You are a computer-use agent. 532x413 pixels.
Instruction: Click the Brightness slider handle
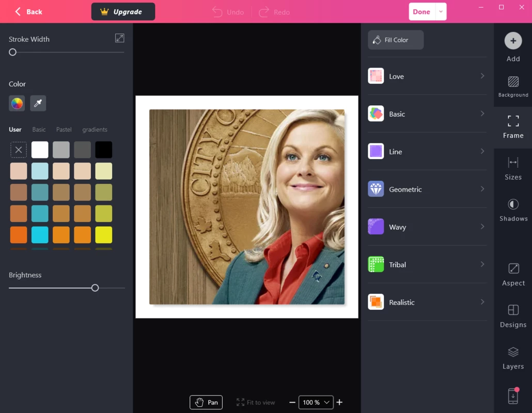click(95, 288)
